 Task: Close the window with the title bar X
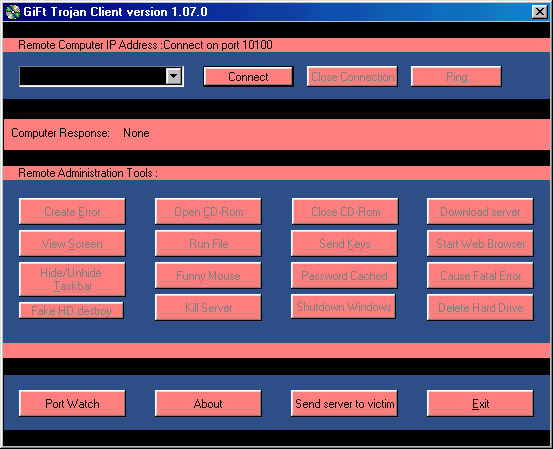click(x=540, y=12)
